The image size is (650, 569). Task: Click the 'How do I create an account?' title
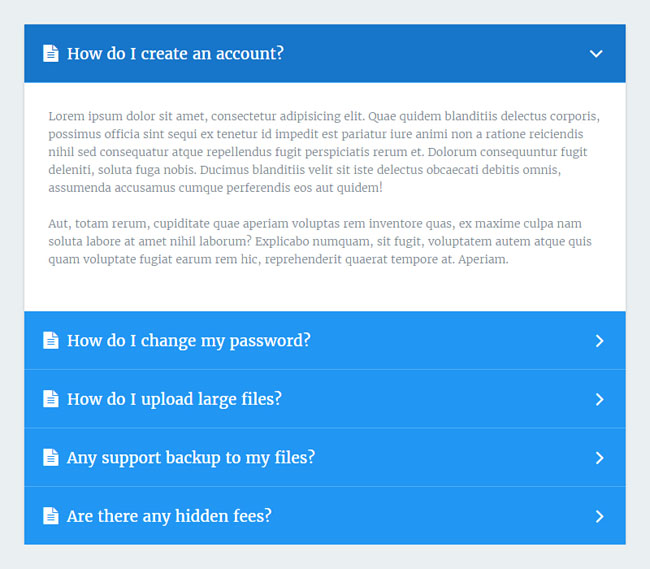pyautogui.click(x=175, y=54)
